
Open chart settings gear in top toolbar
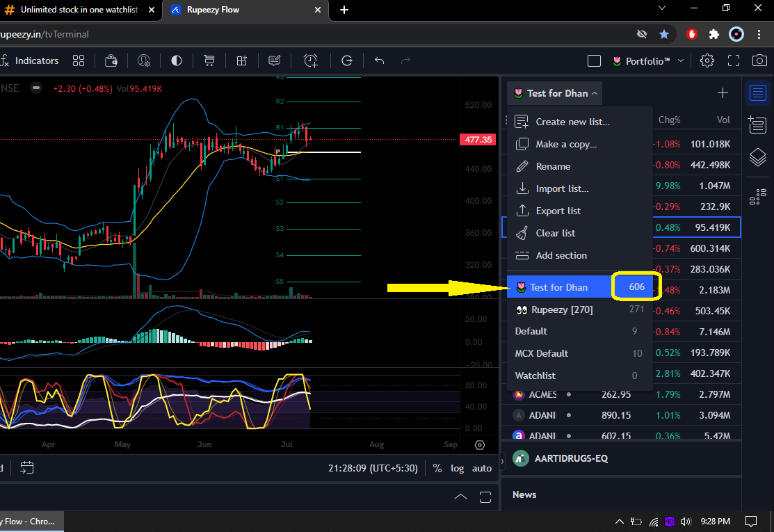pos(707,61)
